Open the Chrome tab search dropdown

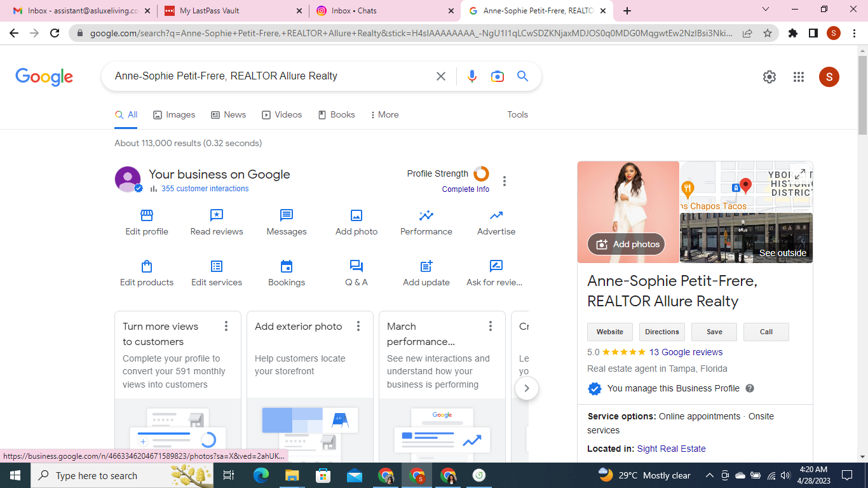pos(766,10)
